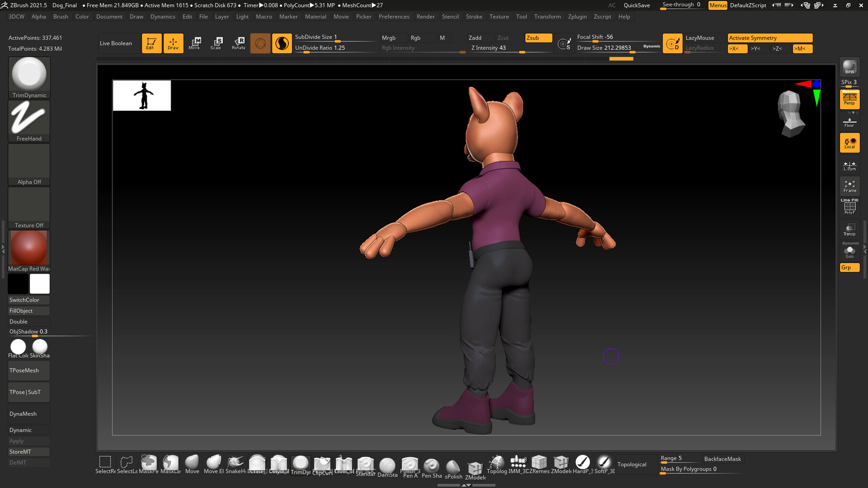Viewport: 868px width, 488px height.
Task: Open the Preferences menu
Action: pyautogui.click(x=394, y=16)
